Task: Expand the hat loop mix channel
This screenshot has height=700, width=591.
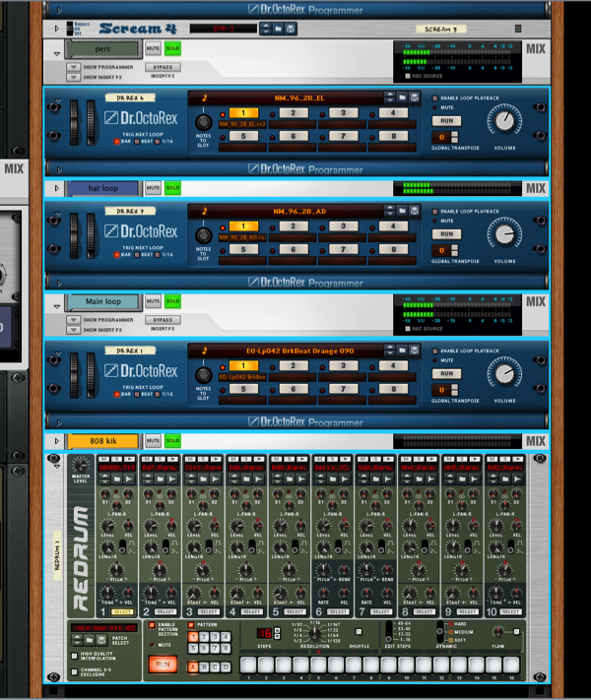Action: tap(57, 188)
